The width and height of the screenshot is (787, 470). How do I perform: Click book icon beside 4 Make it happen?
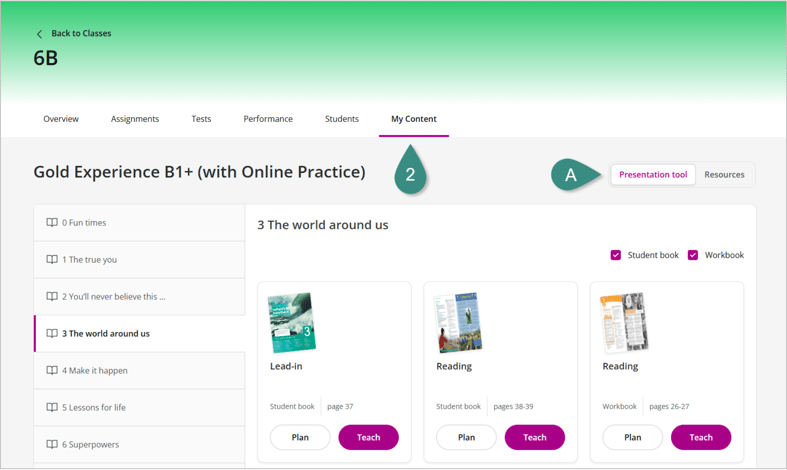tap(52, 371)
